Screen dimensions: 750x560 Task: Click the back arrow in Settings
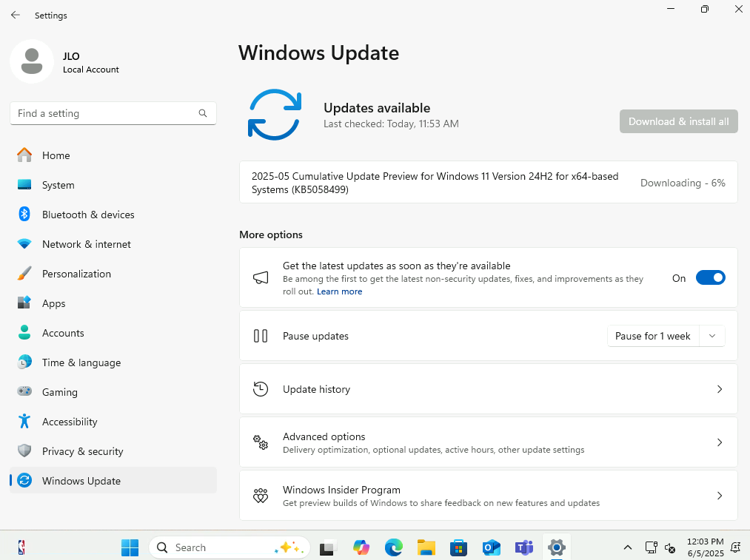point(16,15)
